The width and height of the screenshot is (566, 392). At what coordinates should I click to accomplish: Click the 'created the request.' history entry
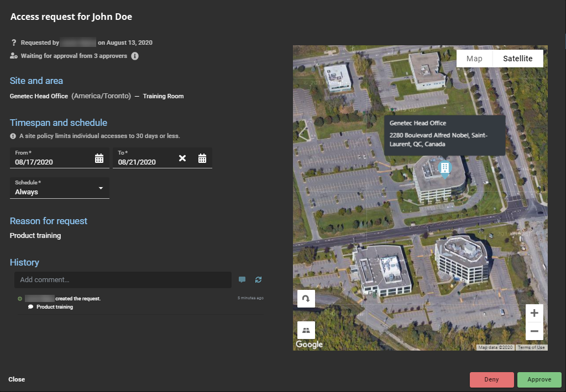coord(78,299)
